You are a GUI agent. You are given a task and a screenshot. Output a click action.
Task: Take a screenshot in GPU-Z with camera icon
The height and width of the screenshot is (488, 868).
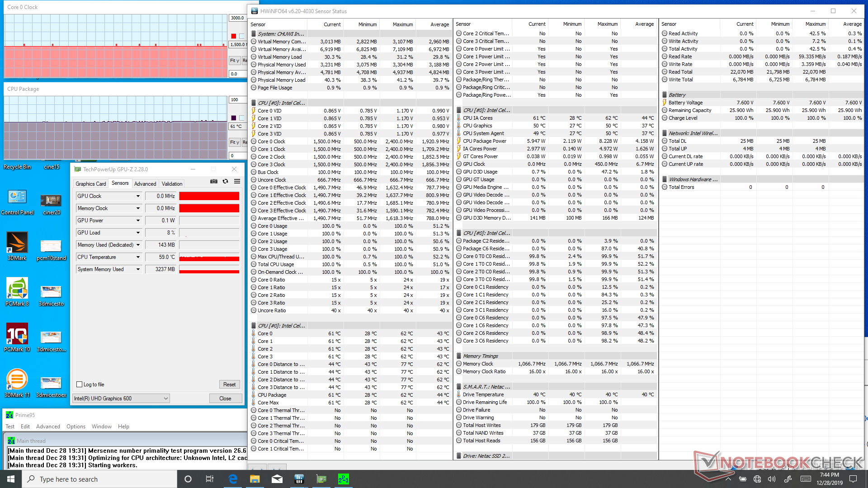(213, 181)
